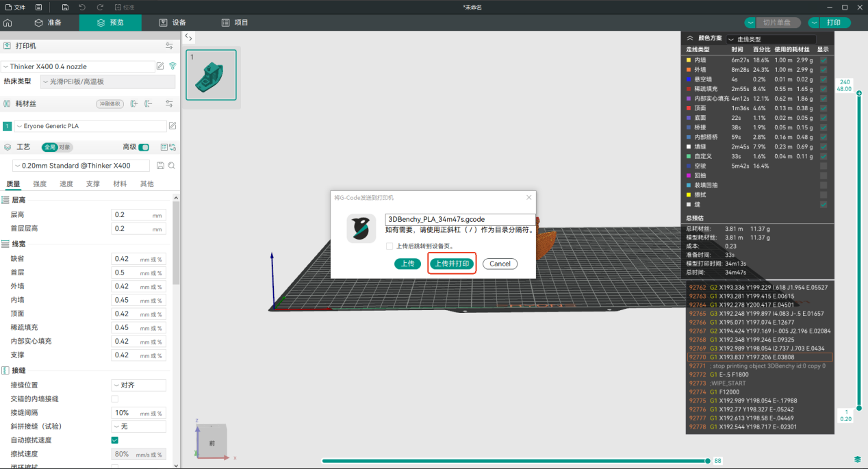
Task: Uncheck the 自动擦拭速度 checkbox
Action: 114,440
